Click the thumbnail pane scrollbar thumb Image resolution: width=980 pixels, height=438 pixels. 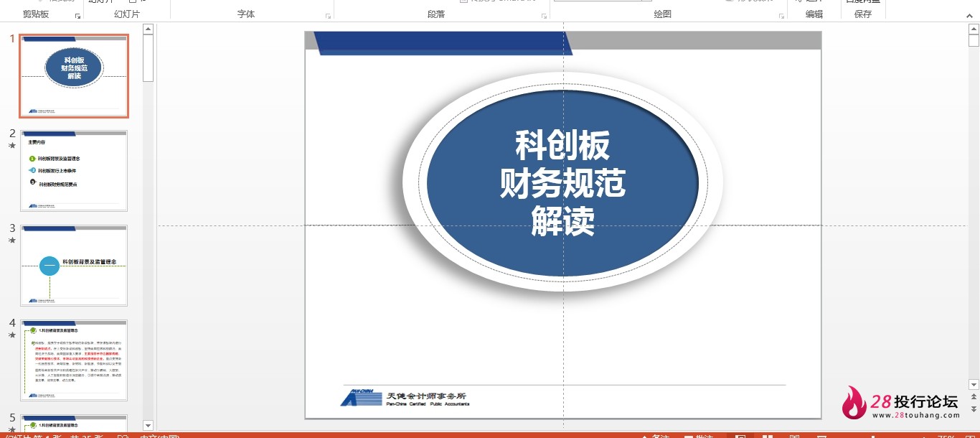149,57
